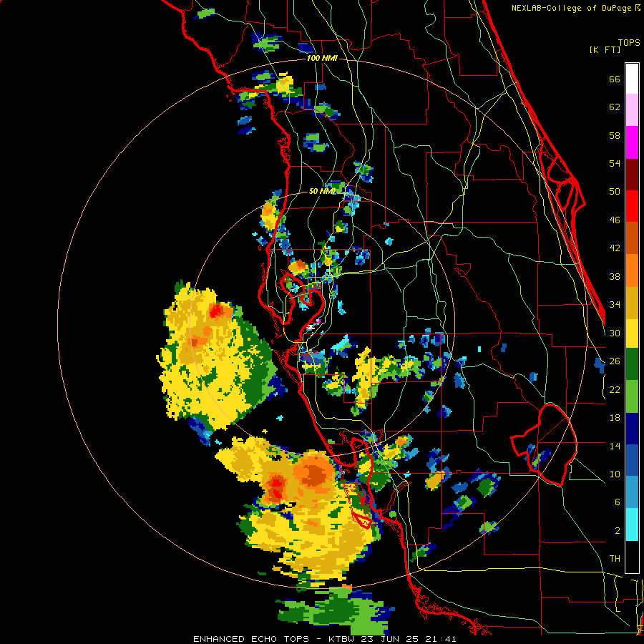Click the "42" legend value

[x=615, y=248]
